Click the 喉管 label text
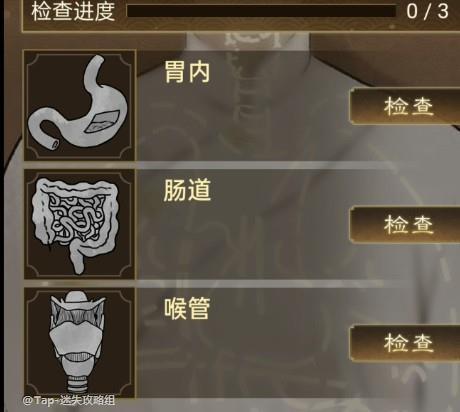 [187, 308]
